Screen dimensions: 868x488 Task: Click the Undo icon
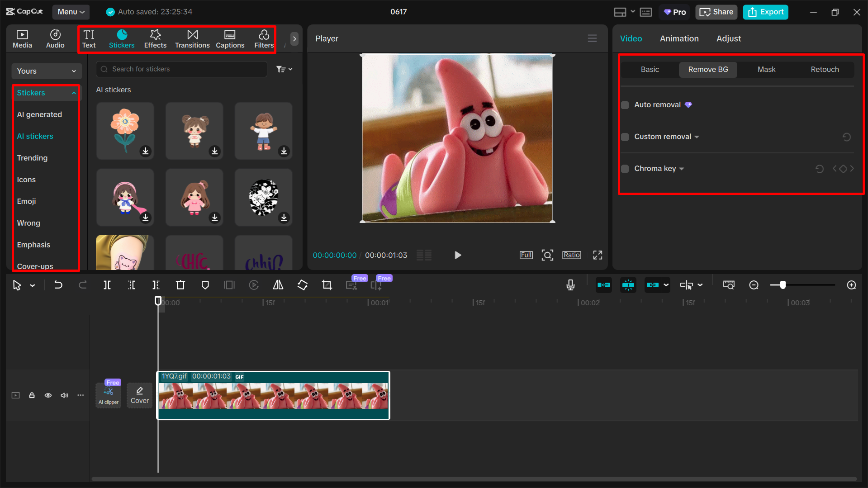(x=58, y=285)
